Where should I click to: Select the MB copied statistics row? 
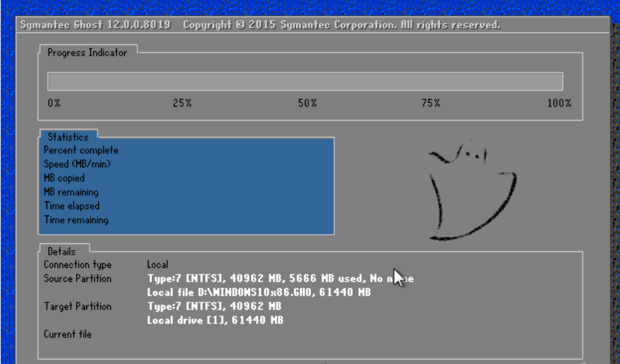click(64, 178)
